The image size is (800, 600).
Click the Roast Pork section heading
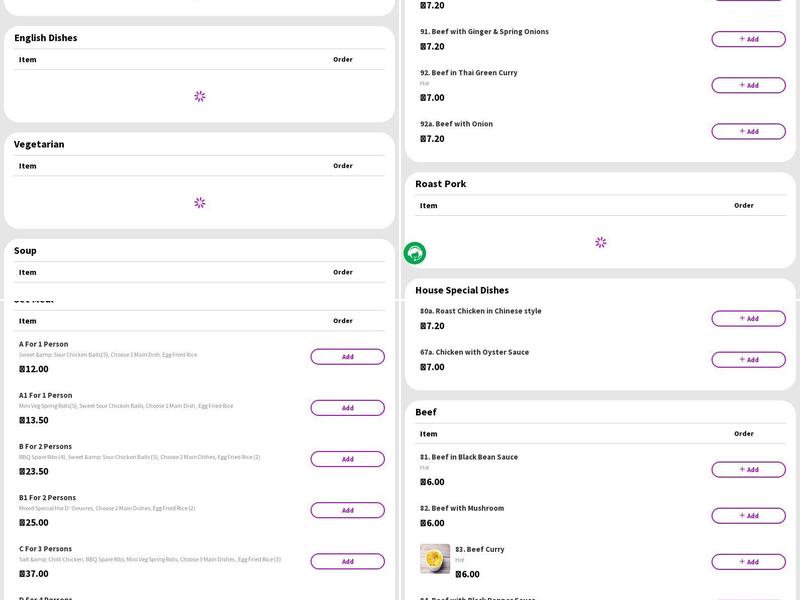click(x=441, y=184)
